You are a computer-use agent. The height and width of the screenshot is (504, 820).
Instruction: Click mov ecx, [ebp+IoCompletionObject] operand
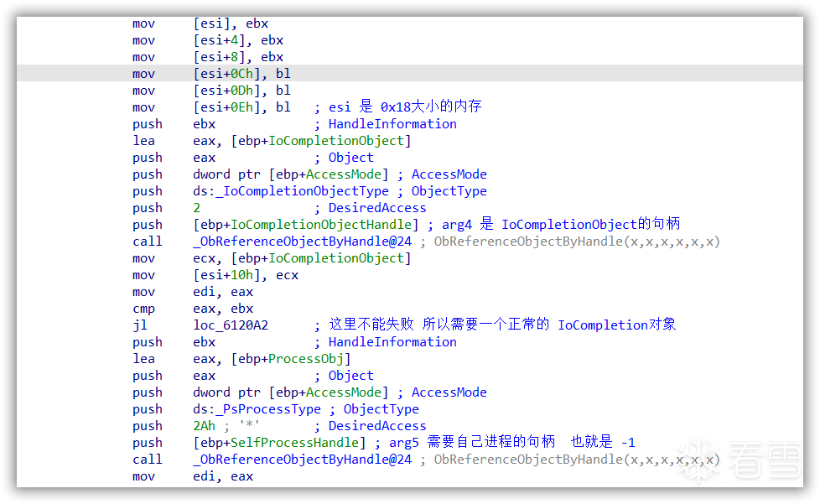pyautogui.click(x=303, y=257)
